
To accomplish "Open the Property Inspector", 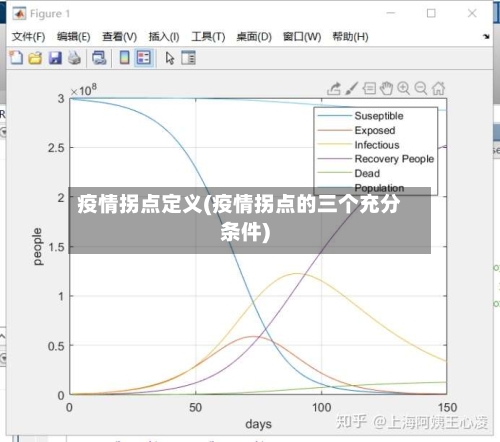I will coord(188,58).
